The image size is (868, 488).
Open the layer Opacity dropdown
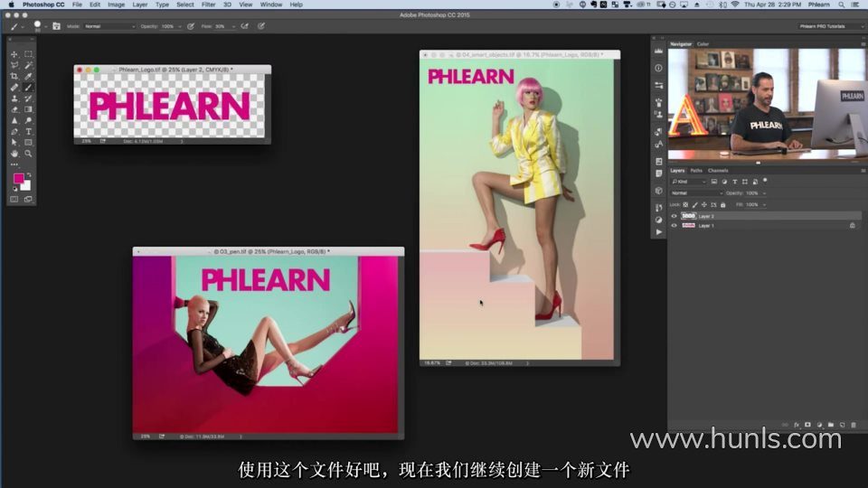pyautogui.click(x=765, y=193)
